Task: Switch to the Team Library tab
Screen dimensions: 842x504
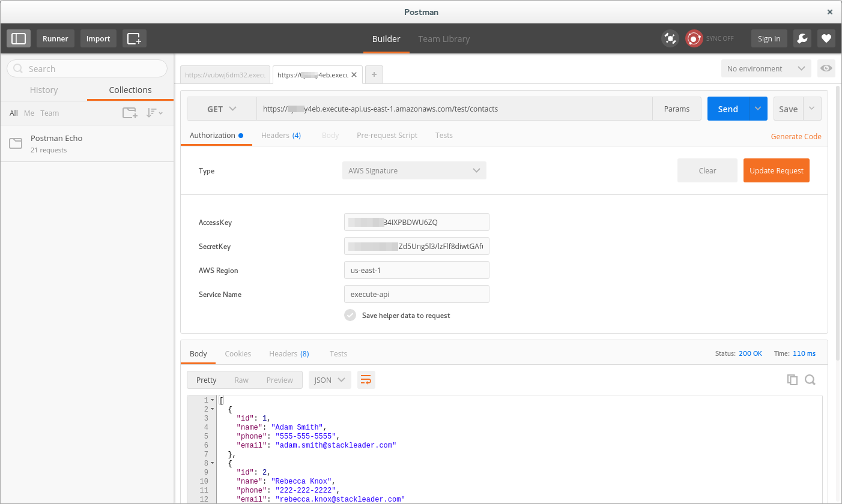Action: point(444,39)
